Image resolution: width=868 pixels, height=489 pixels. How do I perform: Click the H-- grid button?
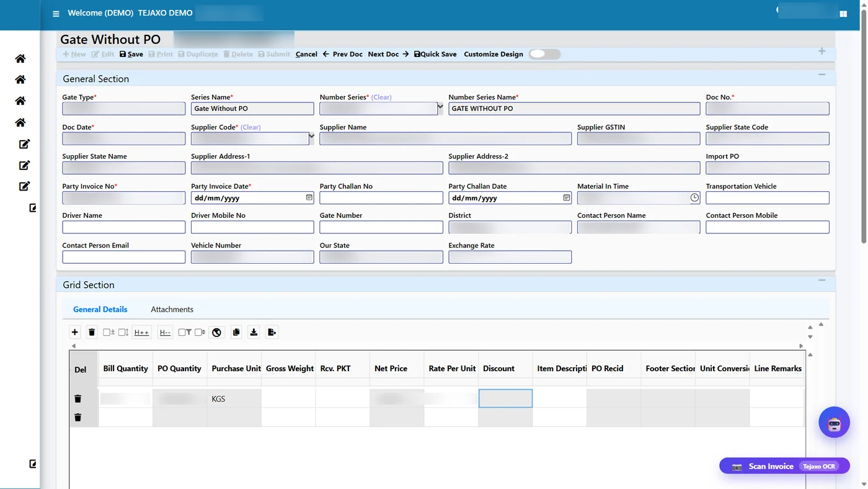(x=165, y=333)
